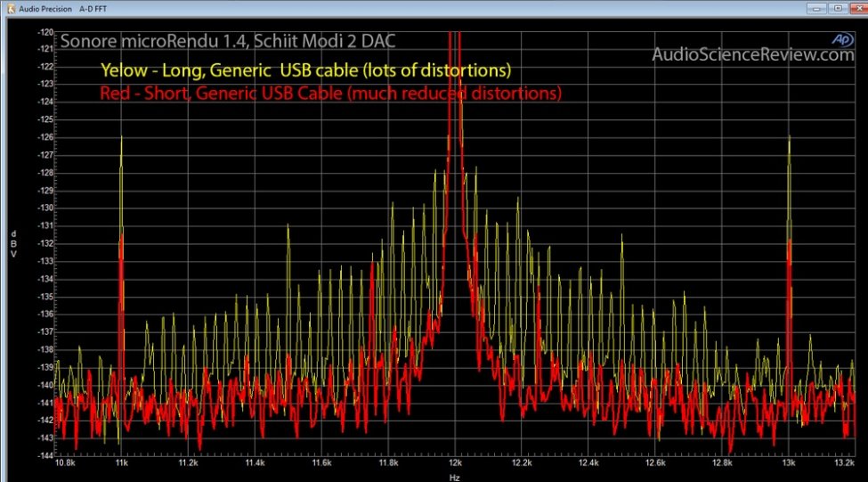This screenshot has width=868, height=482.
Task: Click the red 'Short, Generic USB Cable' legend text
Action: tap(330, 93)
